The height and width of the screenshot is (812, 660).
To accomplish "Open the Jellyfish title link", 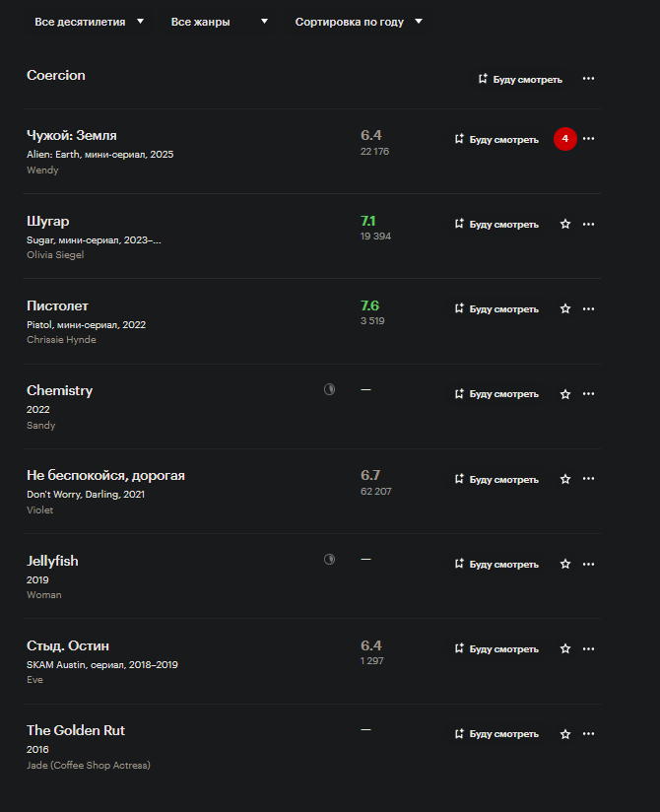I will click(52, 561).
